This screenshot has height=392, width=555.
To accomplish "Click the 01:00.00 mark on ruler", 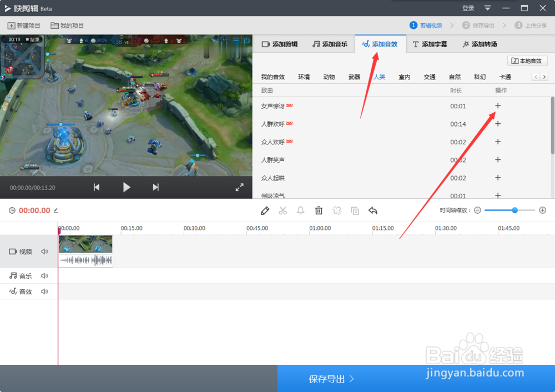I will click(x=320, y=228).
